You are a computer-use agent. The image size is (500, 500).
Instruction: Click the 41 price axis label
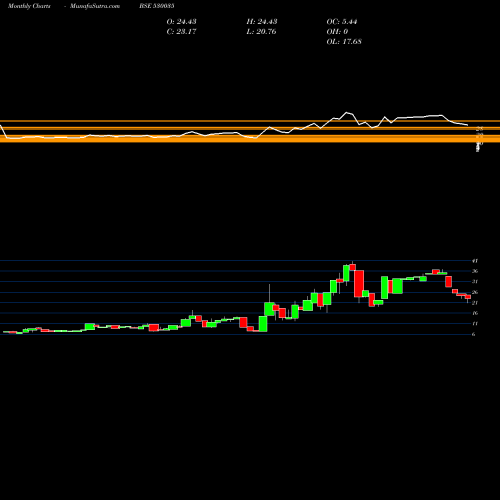pos(475,261)
